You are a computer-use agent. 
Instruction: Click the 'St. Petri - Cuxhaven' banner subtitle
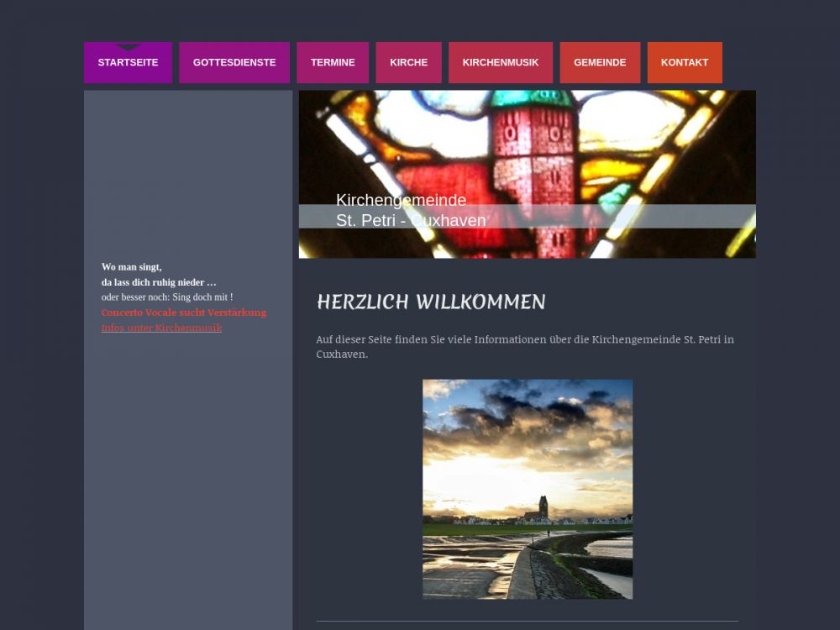coord(411,220)
